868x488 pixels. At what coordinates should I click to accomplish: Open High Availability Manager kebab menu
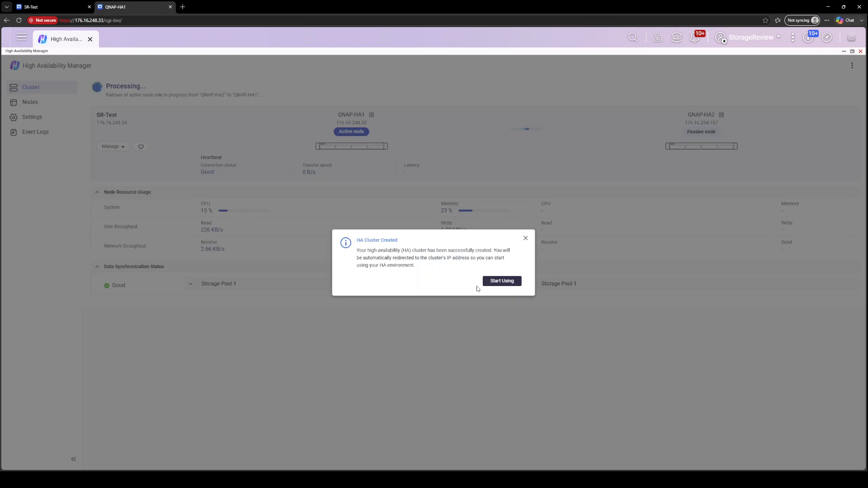[x=852, y=66]
